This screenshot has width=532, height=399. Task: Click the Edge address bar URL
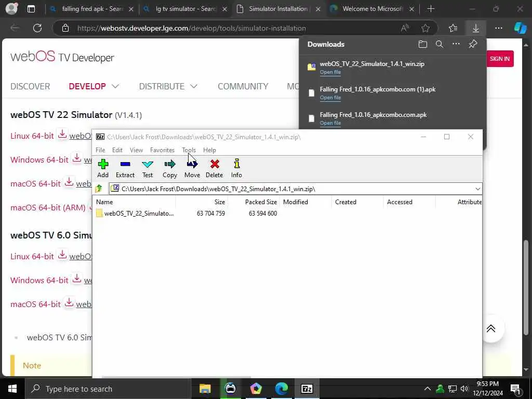(191, 28)
